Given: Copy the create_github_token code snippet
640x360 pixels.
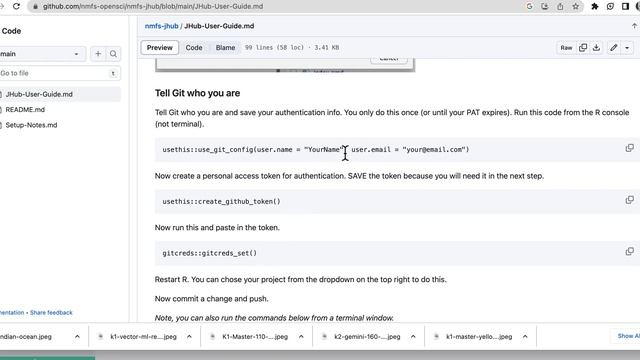Looking at the screenshot, I should click(x=629, y=200).
